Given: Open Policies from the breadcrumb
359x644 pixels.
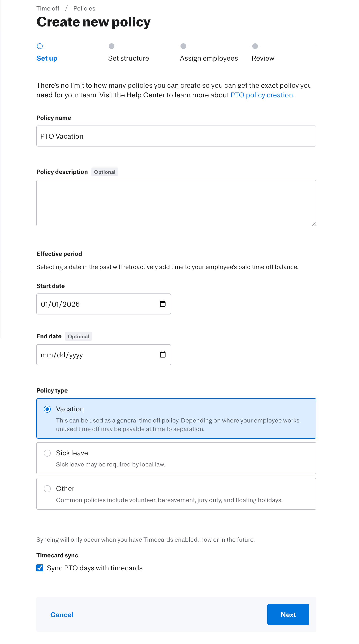Looking at the screenshot, I should point(84,8).
